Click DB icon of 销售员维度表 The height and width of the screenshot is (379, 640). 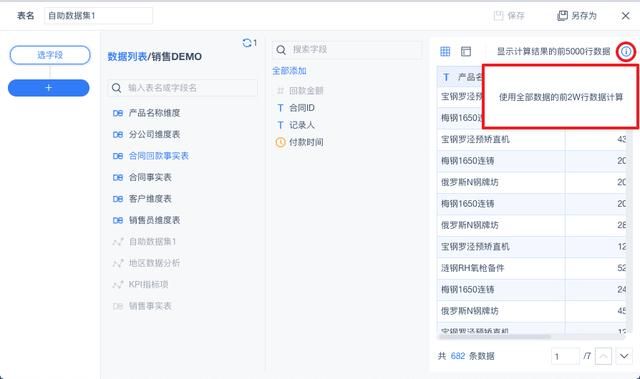pyautogui.click(x=118, y=220)
